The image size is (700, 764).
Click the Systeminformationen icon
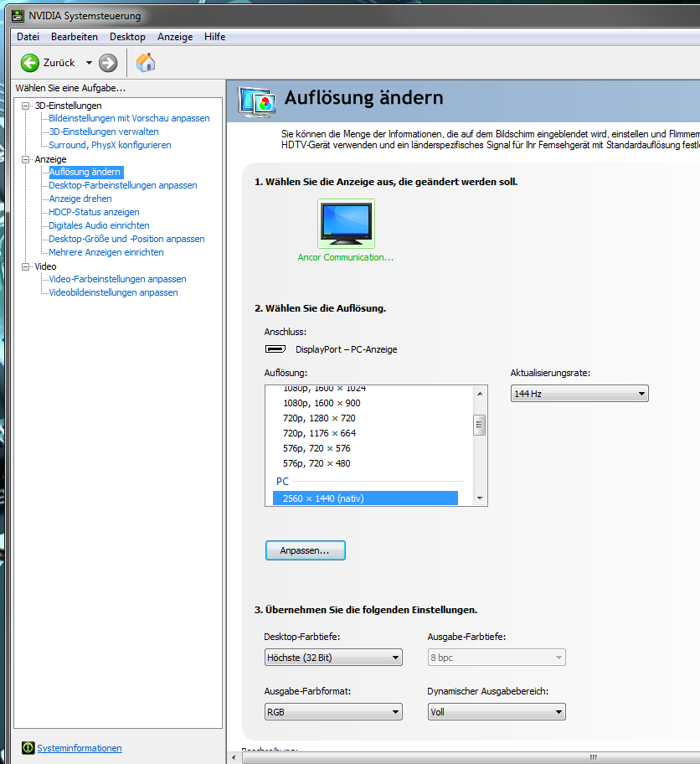click(x=28, y=747)
